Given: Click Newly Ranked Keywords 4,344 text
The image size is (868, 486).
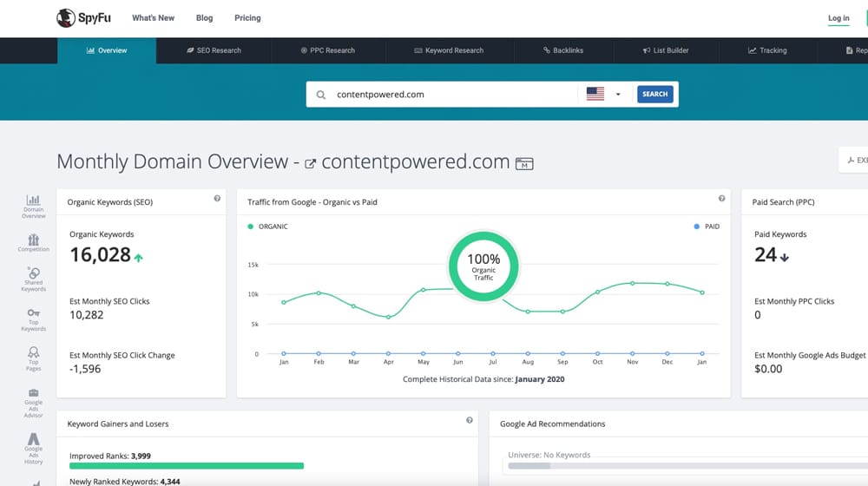Looking at the screenshot, I should coord(124,482).
